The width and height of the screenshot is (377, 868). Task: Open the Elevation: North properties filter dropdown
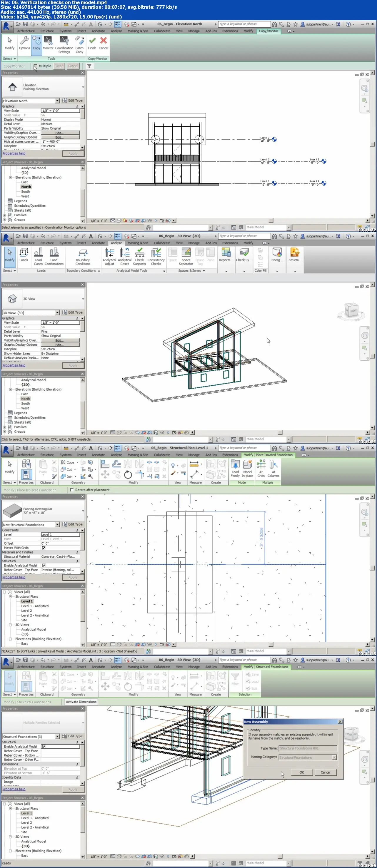(x=57, y=101)
